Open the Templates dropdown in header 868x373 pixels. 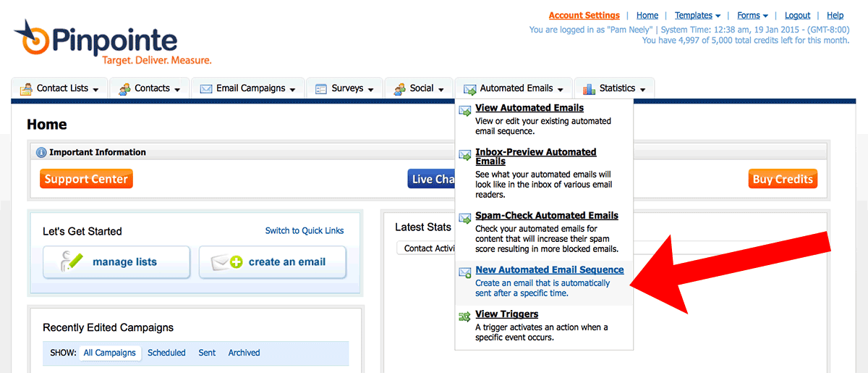coord(697,15)
